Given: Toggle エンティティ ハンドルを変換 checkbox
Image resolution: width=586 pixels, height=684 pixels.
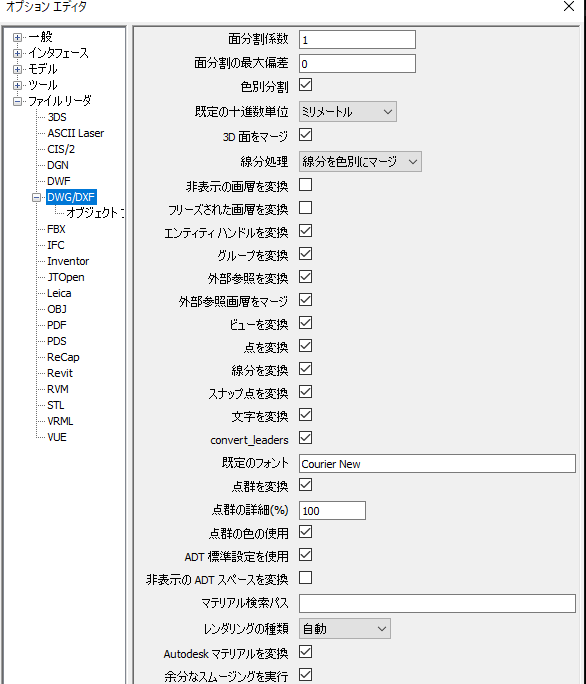Looking at the screenshot, I should [x=305, y=231].
